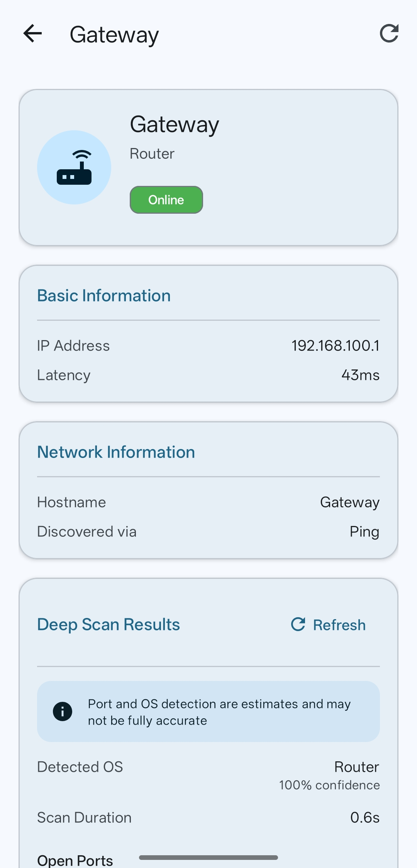Click the Gateway page title
This screenshot has width=417, height=868.
click(114, 35)
